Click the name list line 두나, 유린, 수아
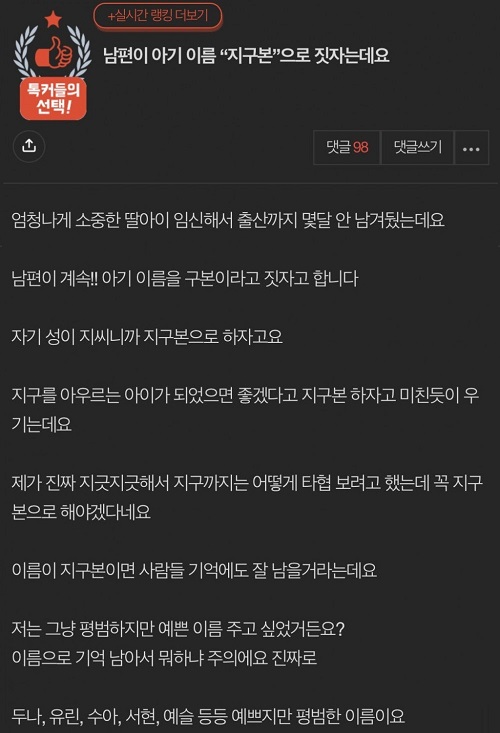500x733 pixels. point(208,716)
